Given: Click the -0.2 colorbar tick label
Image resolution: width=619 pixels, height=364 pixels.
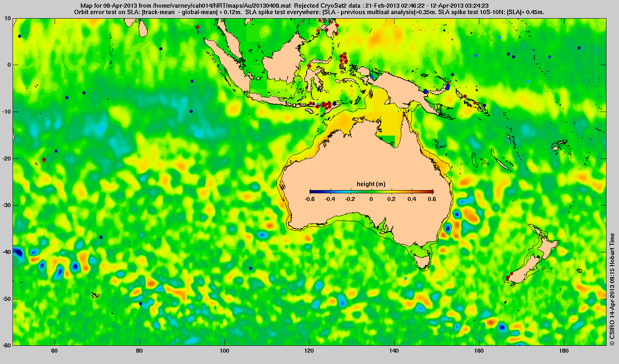Looking at the screenshot, I should (350, 199).
